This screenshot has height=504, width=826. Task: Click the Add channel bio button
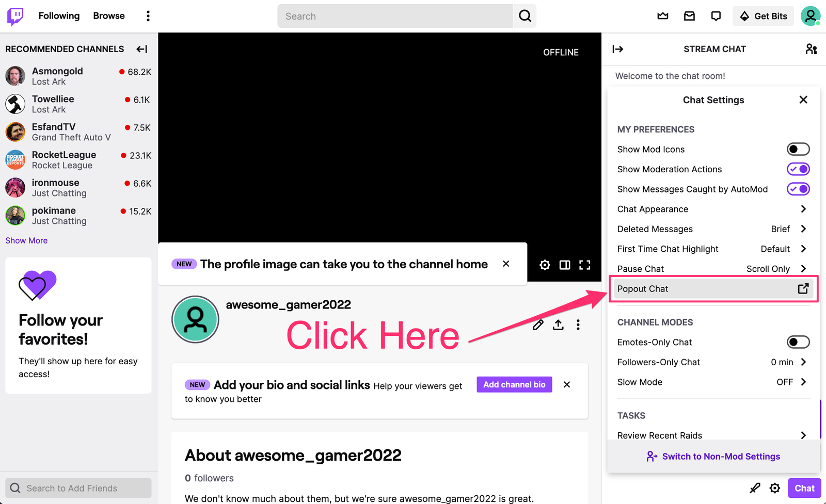point(514,384)
